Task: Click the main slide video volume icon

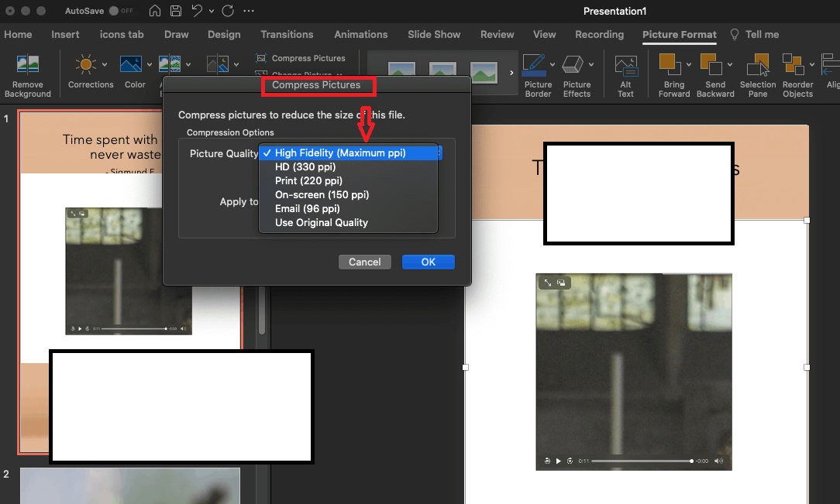Action: pyautogui.click(x=718, y=461)
